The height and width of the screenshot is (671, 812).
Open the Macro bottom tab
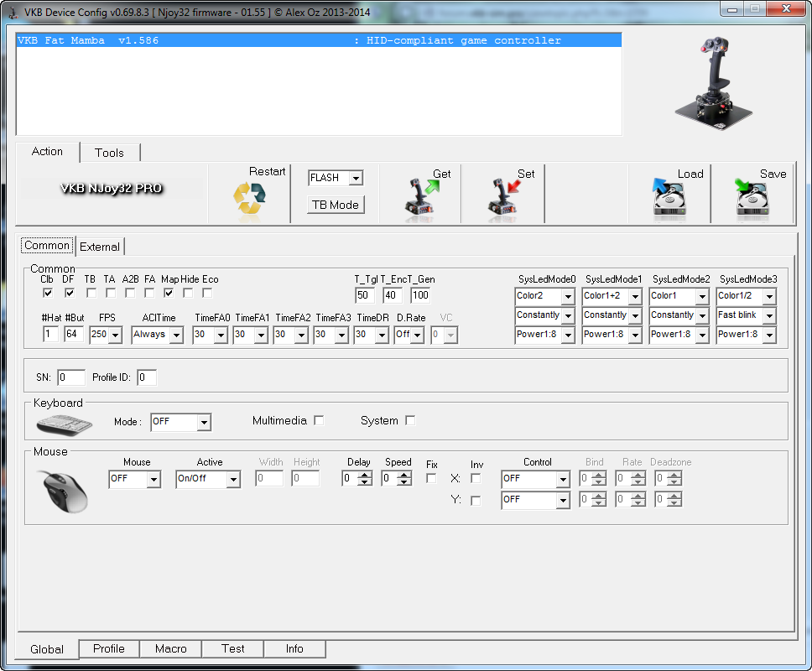tap(170, 648)
